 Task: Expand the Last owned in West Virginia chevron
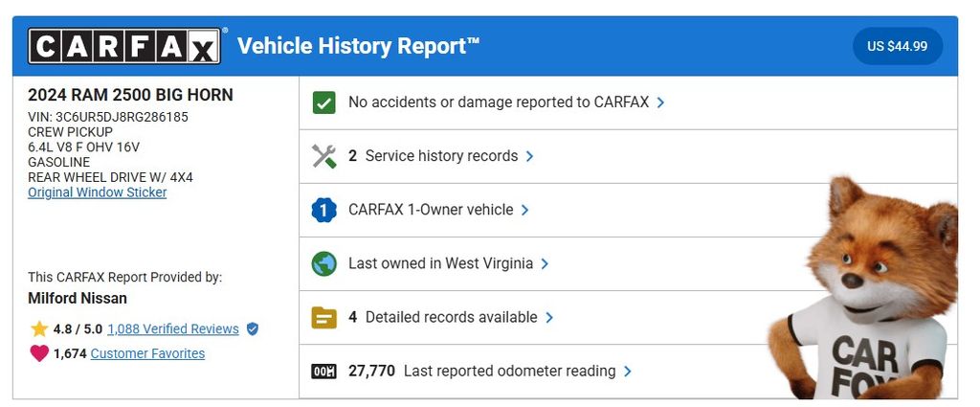pyautogui.click(x=545, y=263)
